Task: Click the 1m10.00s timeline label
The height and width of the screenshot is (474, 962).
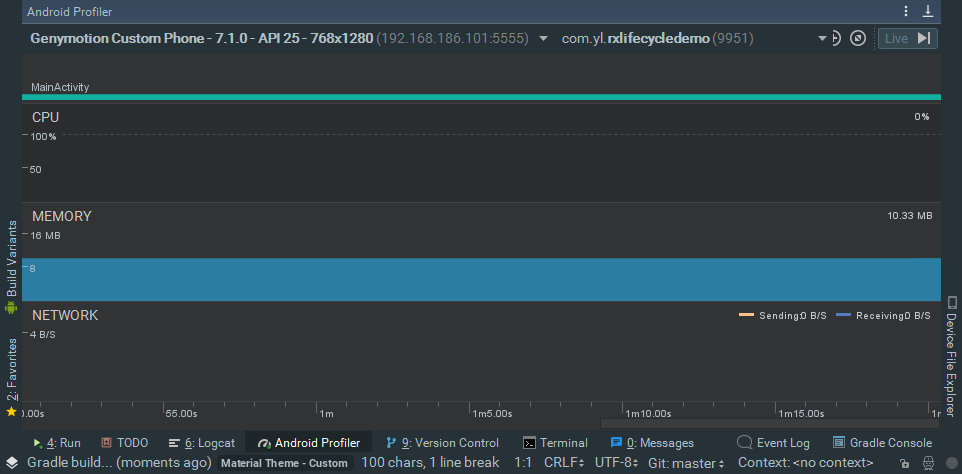Action: pos(648,413)
